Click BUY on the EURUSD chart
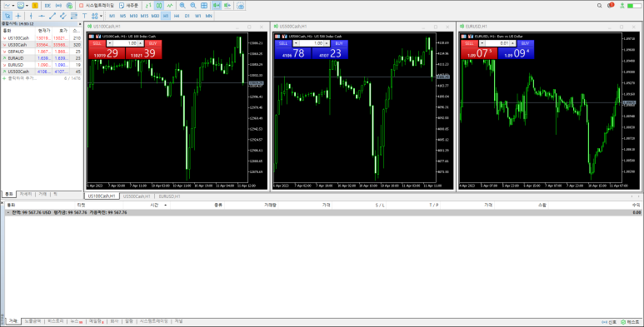Image resolution: width=644 pixels, height=327 pixels. 526,43
